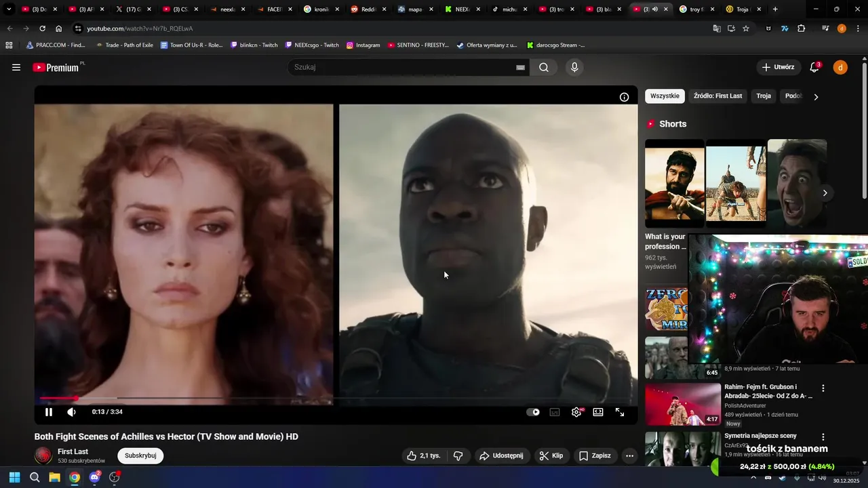Reload the page in Chrome

pyautogui.click(x=42, y=28)
